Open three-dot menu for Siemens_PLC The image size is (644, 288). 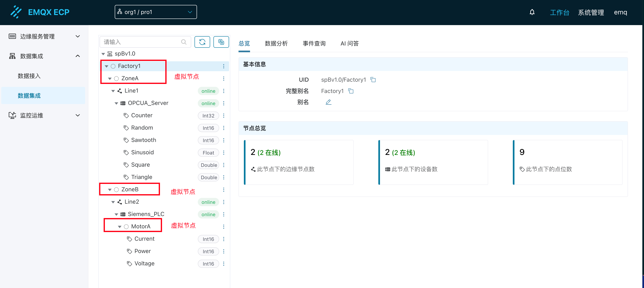point(224,214)
